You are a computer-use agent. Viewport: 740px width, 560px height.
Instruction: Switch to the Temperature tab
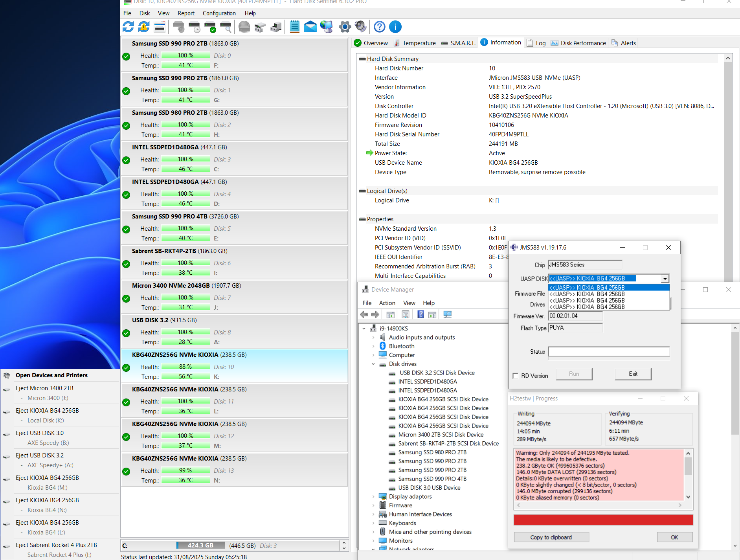pos(415,43)
